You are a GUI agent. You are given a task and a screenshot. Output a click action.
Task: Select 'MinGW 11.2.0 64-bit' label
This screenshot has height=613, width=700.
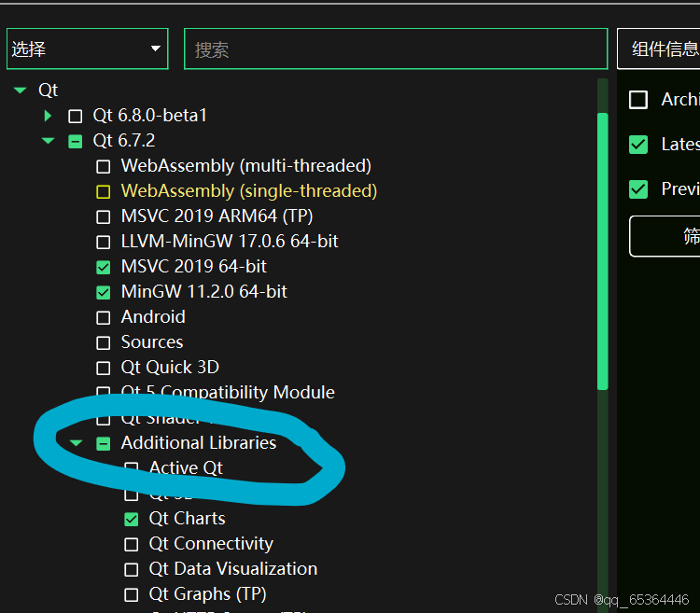(x=204, y=292)
